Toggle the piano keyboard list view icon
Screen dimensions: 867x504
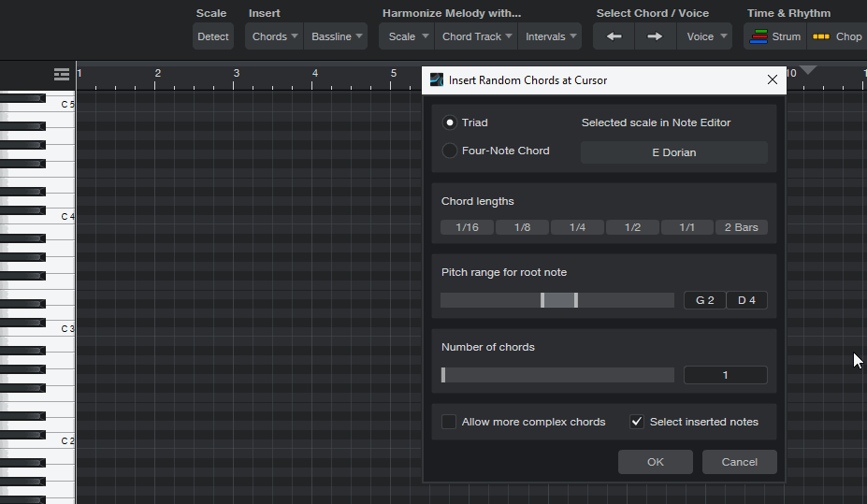(62, 74)
